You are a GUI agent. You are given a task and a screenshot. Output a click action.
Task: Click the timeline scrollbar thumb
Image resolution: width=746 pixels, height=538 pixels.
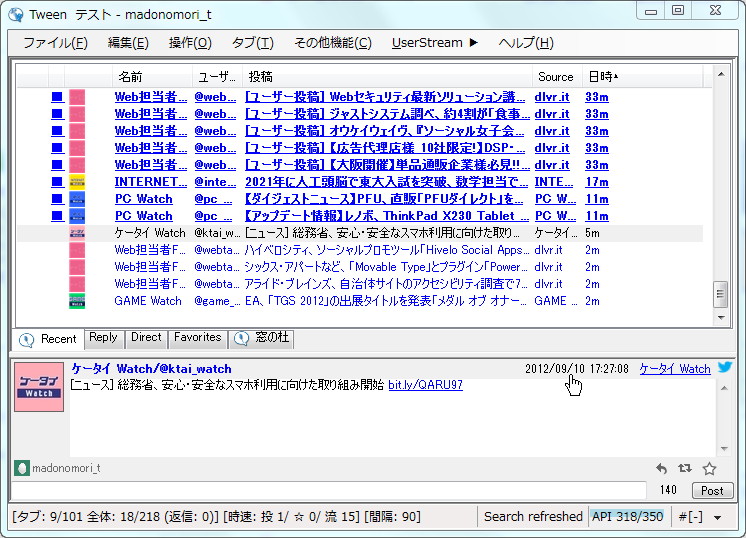[x=720, y=294]
